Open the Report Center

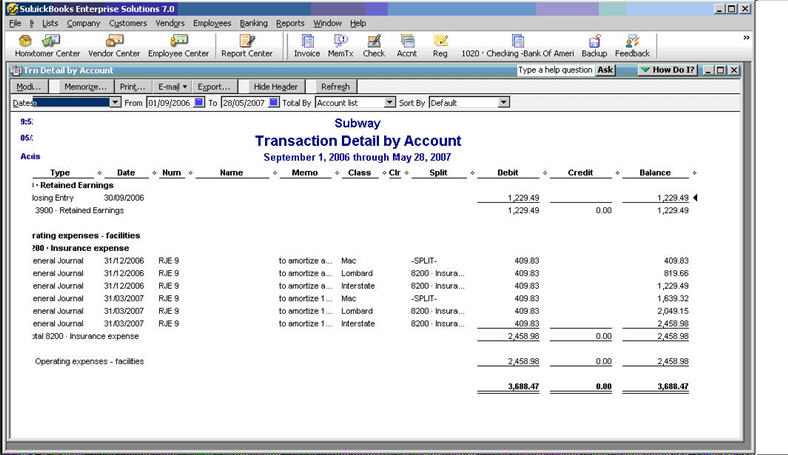point(247,45)
